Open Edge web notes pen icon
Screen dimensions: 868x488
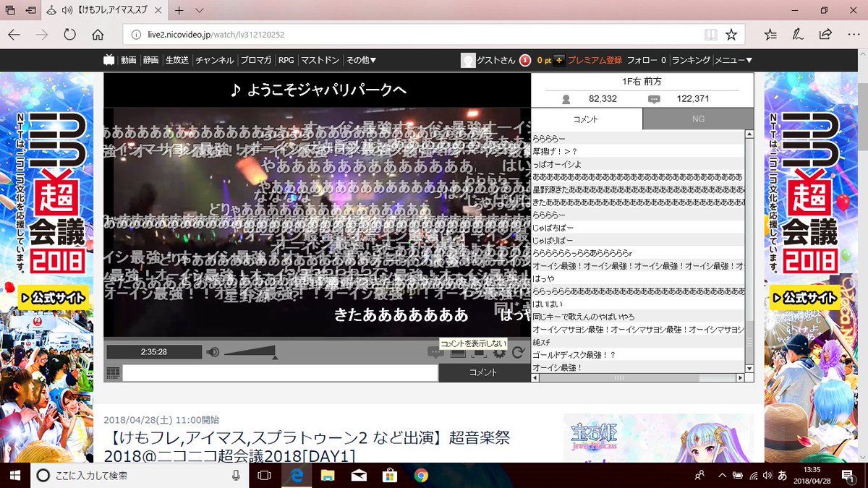[798, 34]
